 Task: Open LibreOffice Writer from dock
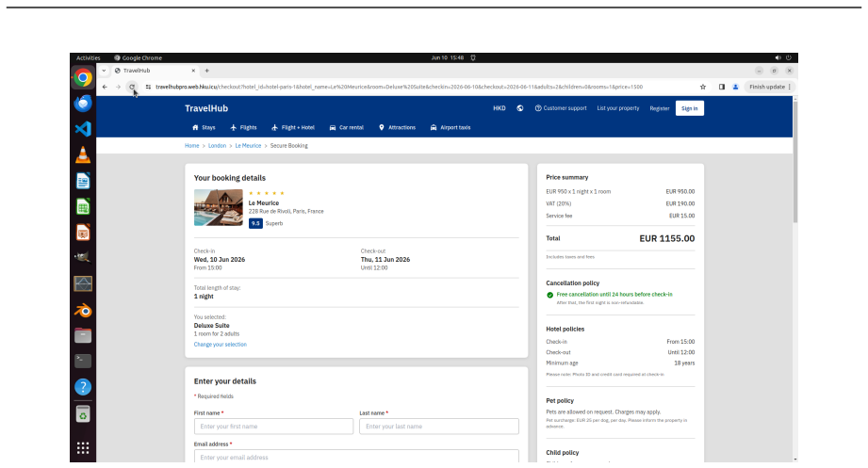click(83, 181)
